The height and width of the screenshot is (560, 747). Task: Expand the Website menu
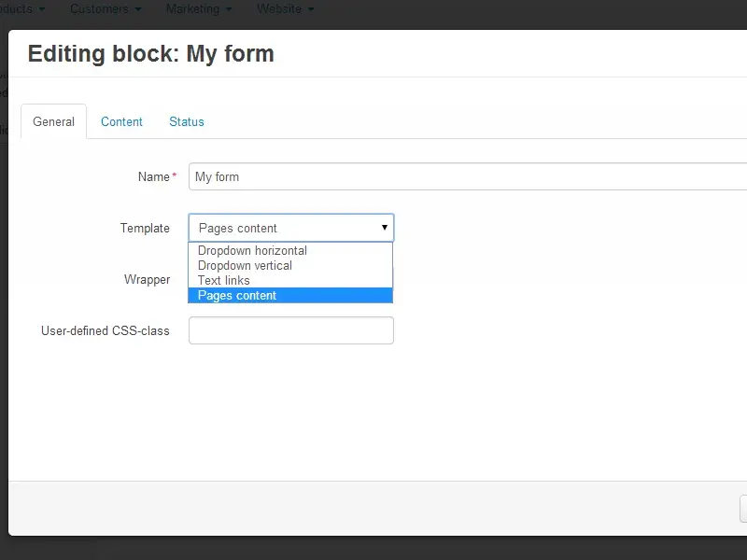(x=285, y=9)
